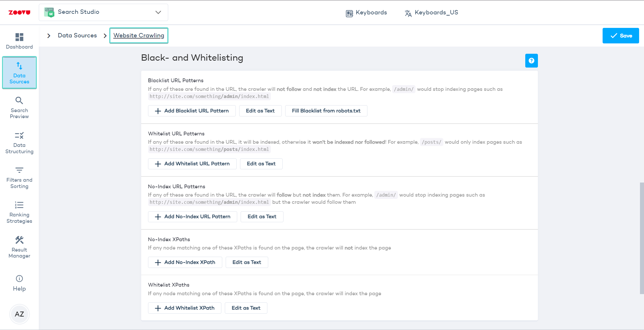This screenshot has height=330, width=644.
Task: Open the AZ user avatar
Action: tap(19, 314)
